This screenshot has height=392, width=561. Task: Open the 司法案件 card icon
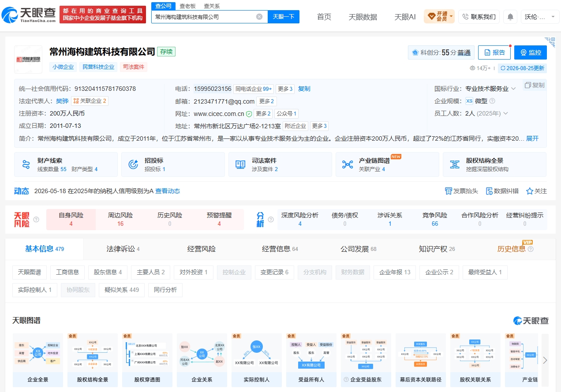click(240, 164)
